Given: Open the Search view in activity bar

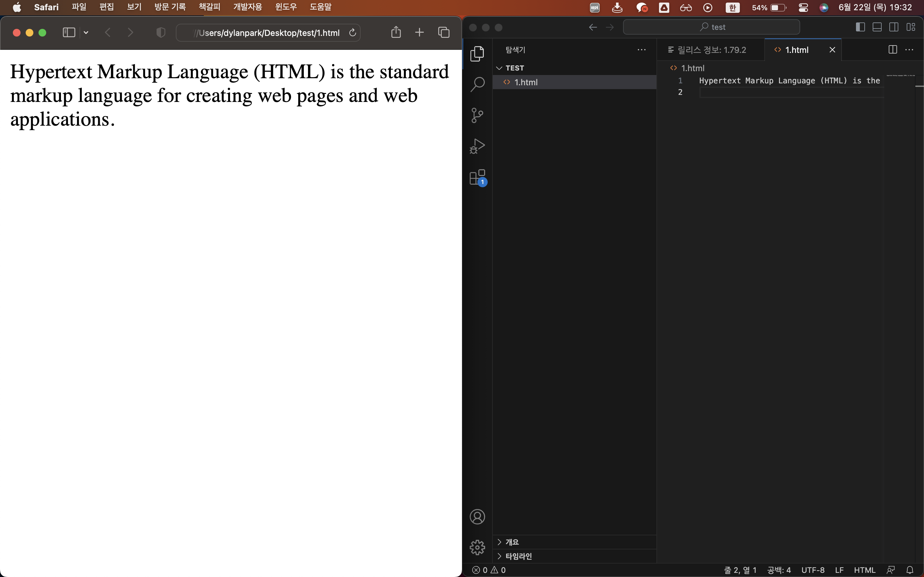Looking at the screenshot, I should point(477,84).
